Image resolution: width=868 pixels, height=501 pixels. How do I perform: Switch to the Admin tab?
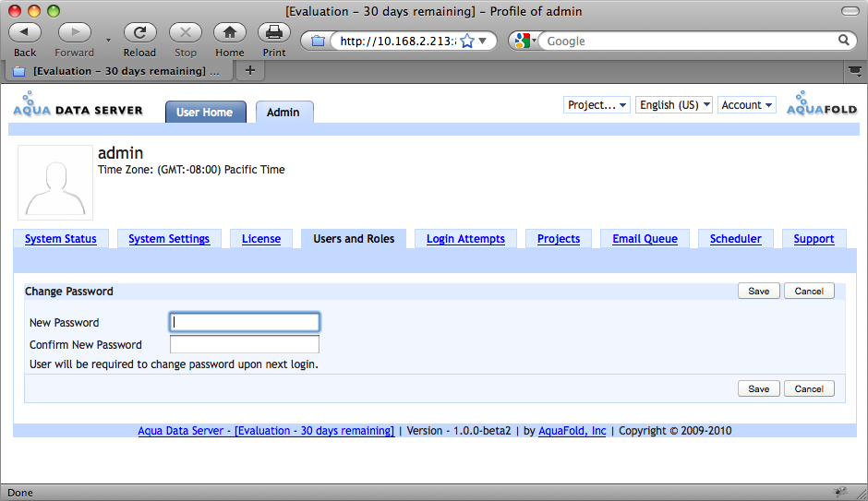tap(284, 113)
